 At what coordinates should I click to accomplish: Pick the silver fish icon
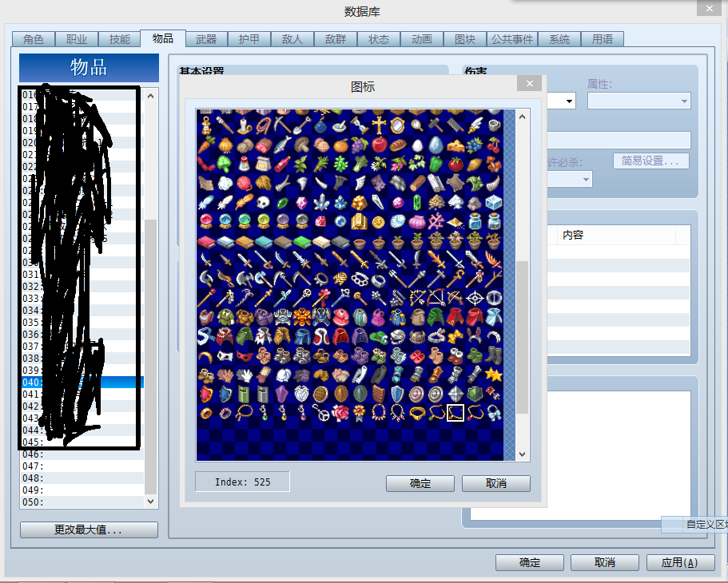(282, 145)
